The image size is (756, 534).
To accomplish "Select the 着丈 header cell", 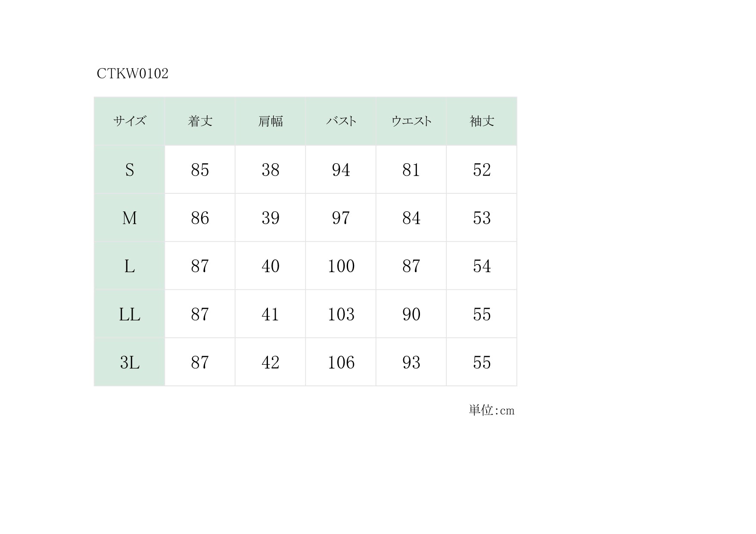I will (200, 121).
